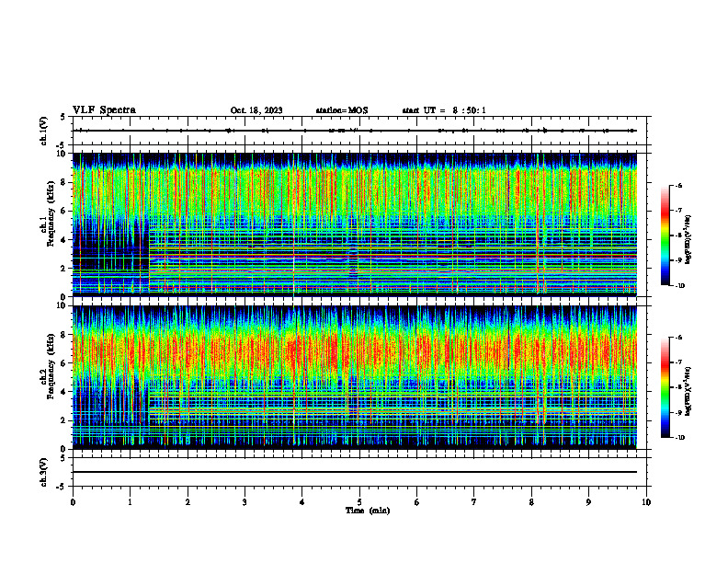Click the start UT time label
The image size is (728, 563).
point(444,110)
